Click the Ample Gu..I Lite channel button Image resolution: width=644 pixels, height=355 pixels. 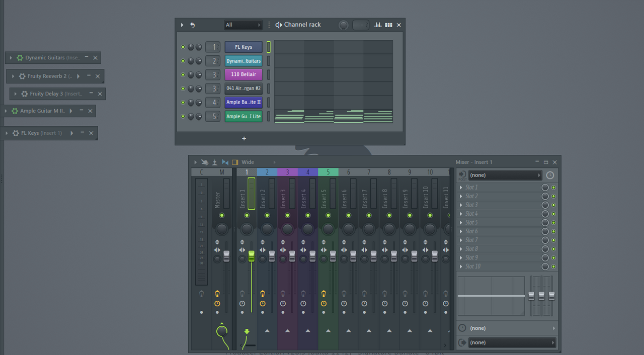click(x=244, y=116)
